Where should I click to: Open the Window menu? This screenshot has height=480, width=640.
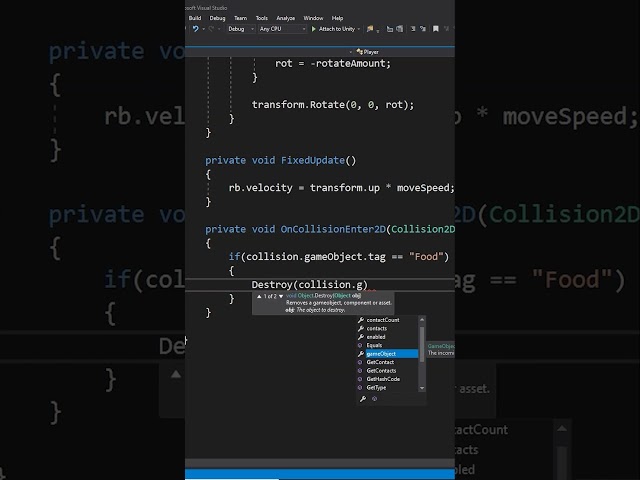point(313,18)
